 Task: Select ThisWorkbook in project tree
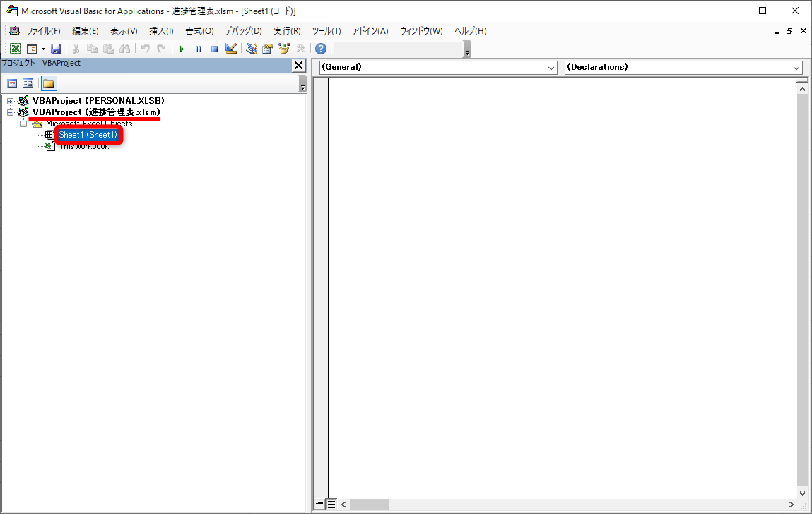coord(84,146)
